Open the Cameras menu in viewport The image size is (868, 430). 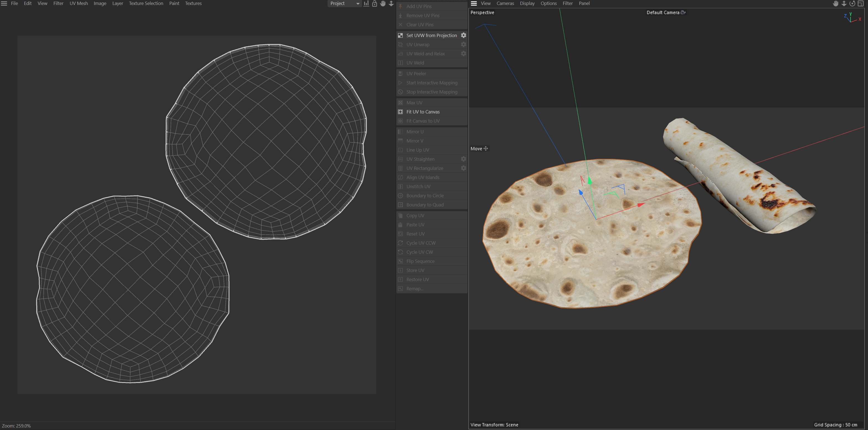[505, 3]
